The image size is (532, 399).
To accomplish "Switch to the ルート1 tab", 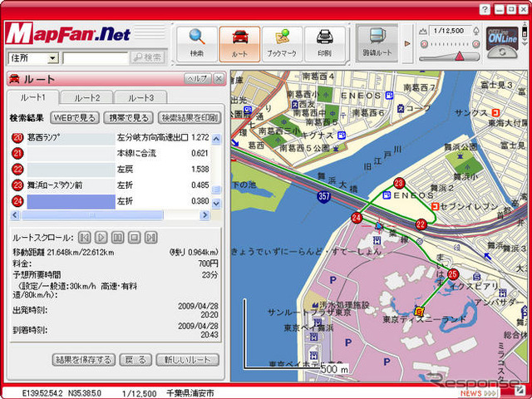I will click(33, 98).
